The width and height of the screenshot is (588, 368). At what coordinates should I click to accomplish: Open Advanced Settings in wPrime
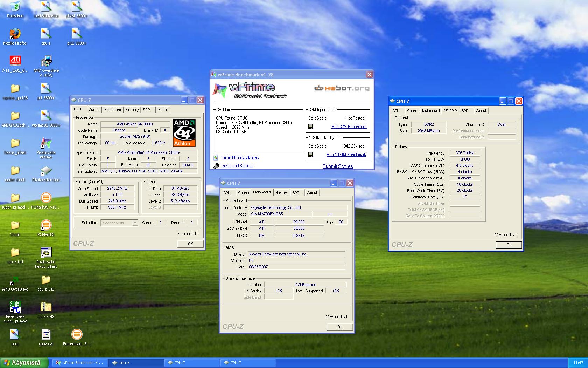pos(237,166)
